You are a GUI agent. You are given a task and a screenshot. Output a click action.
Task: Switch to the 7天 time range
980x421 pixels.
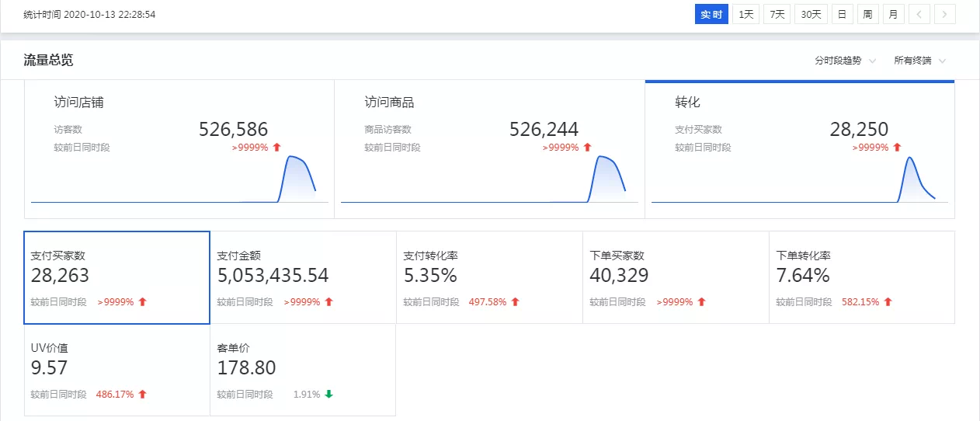pyautogui.click(x=777, y=14)
